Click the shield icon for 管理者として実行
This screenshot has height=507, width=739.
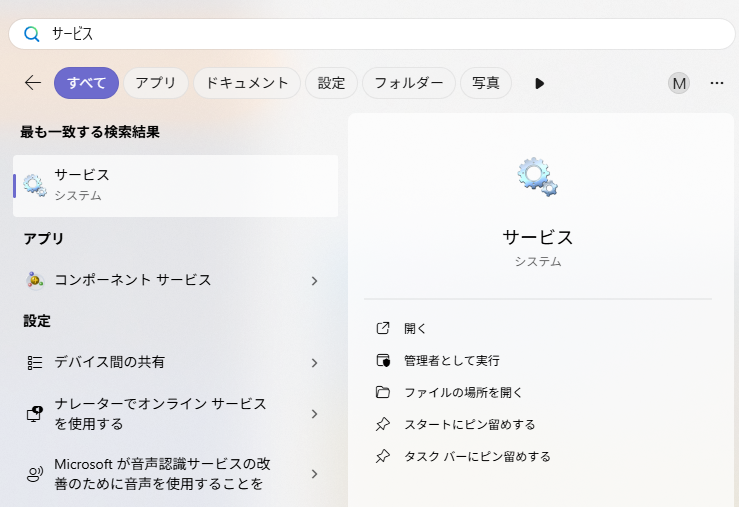(x=383, y=360)
